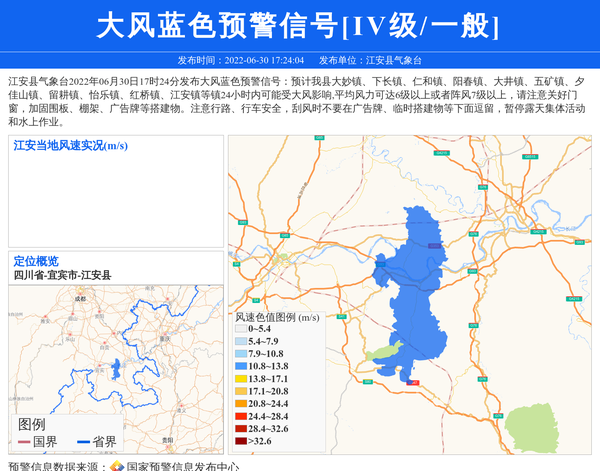Click the 大风蓝色预警信号 title banner
This screenshot has height=471, width=600.
(x=300, y=25)
